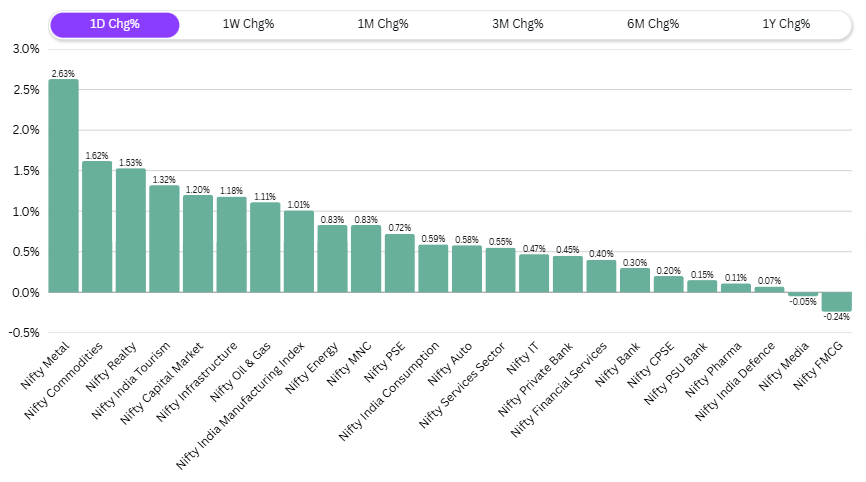Select the Nifty MNC bar
Viewport: 866px width, 482px height.
(366, 259)
